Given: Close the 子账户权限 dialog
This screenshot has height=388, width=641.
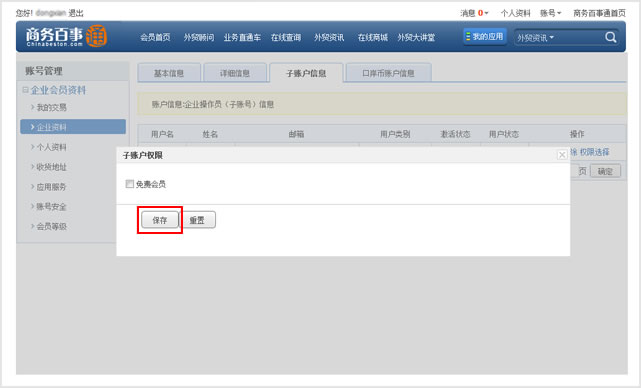Looking at the screenshot, I should point(562,155).
